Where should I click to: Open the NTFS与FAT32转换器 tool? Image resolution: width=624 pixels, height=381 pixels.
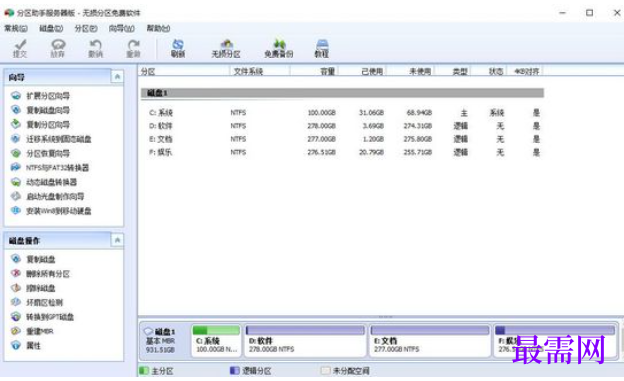pos(50,168)
